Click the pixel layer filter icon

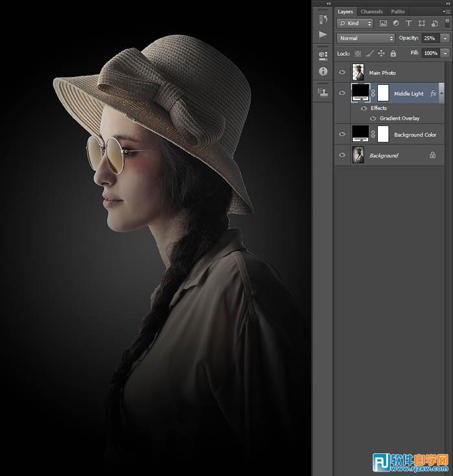pos(383,23)
